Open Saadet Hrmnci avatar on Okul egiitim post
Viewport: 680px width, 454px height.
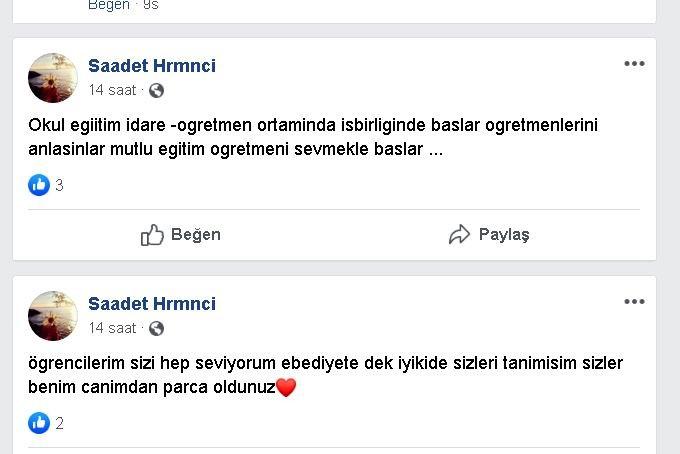[x=53, y=78]
